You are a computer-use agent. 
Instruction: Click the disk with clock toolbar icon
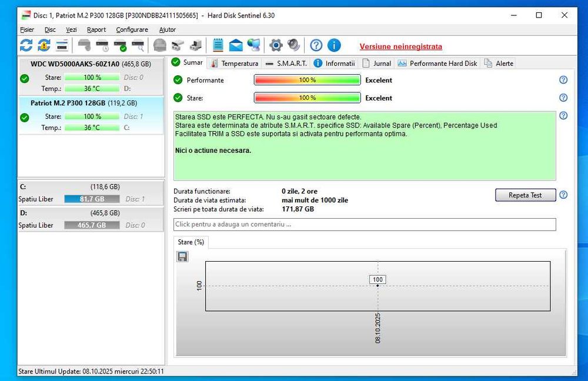[102, 45]
